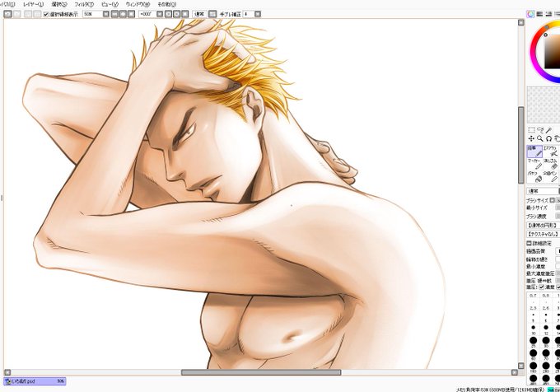
Task: Choose the 鉛筆 pencil brush
Action: coord(534,152)
